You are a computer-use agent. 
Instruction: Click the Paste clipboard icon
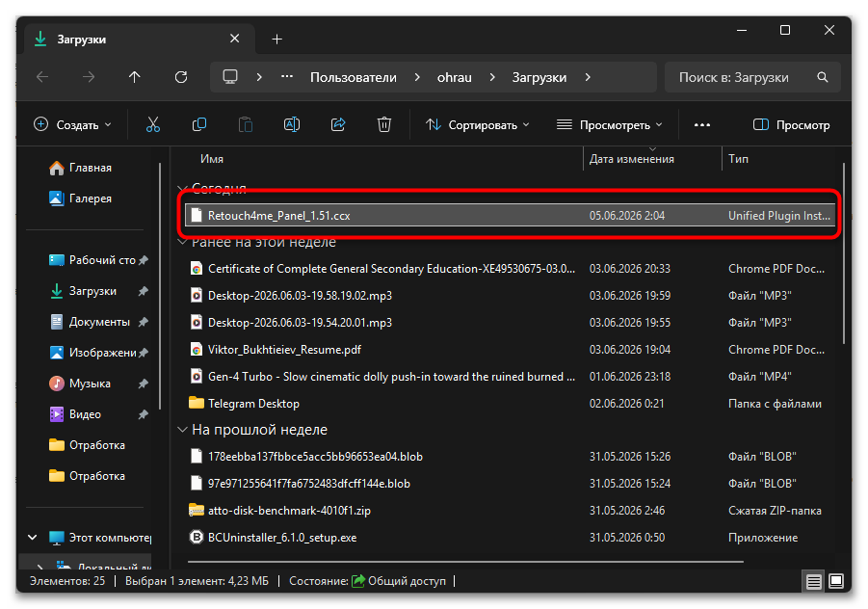[246, 124]
